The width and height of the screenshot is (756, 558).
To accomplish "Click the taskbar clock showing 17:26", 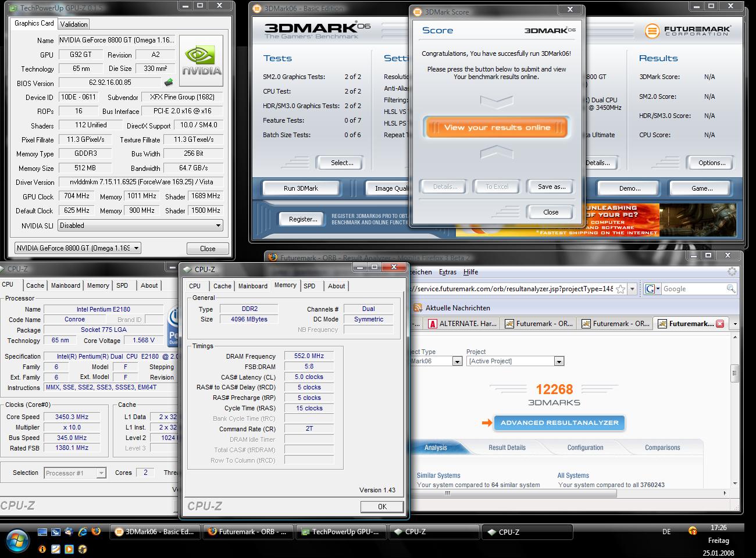I will 719,528.
